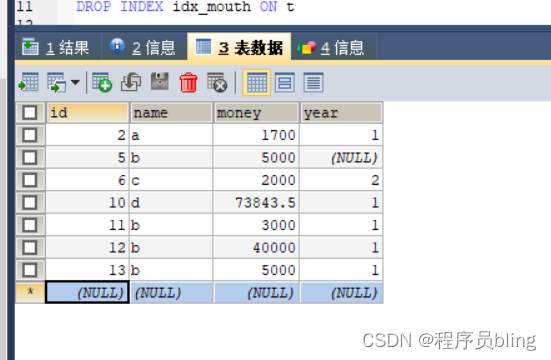Viewport: 551px width, 360px height.
Task: Select the money cell 3000
Action: click(256, 225)
